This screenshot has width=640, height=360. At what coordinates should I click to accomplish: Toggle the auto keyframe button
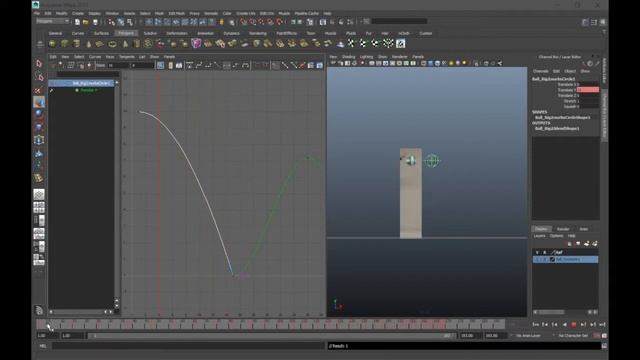[x=597, y=336]
